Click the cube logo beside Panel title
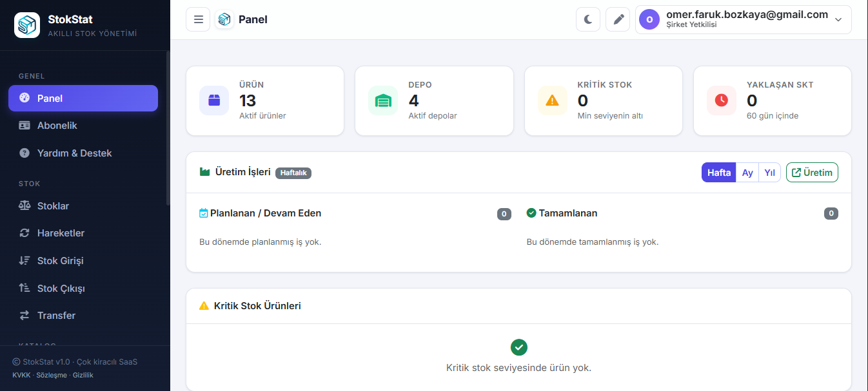The image size is (868, 391). coord(224,19)
